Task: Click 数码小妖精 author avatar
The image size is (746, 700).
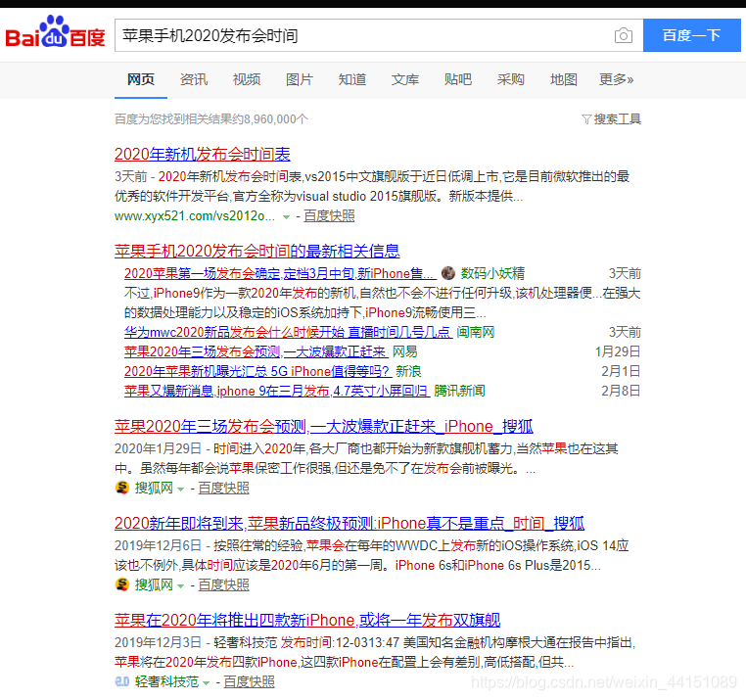Action: 448,273
